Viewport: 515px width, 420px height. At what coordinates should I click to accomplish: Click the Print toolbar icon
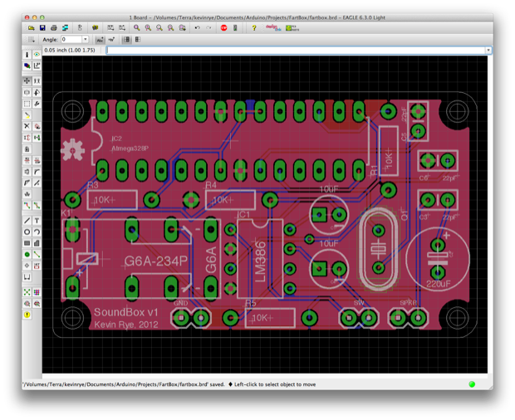click(54, 28)
